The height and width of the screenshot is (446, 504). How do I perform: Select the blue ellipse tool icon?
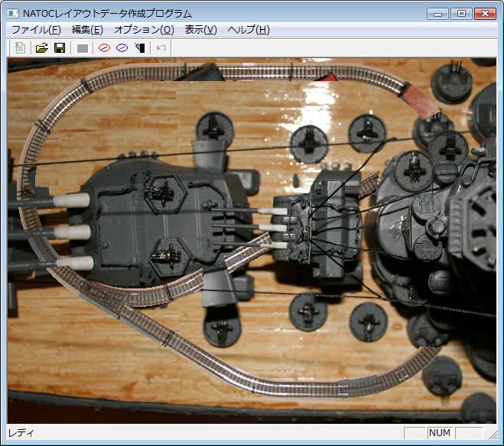coord(122,48)
